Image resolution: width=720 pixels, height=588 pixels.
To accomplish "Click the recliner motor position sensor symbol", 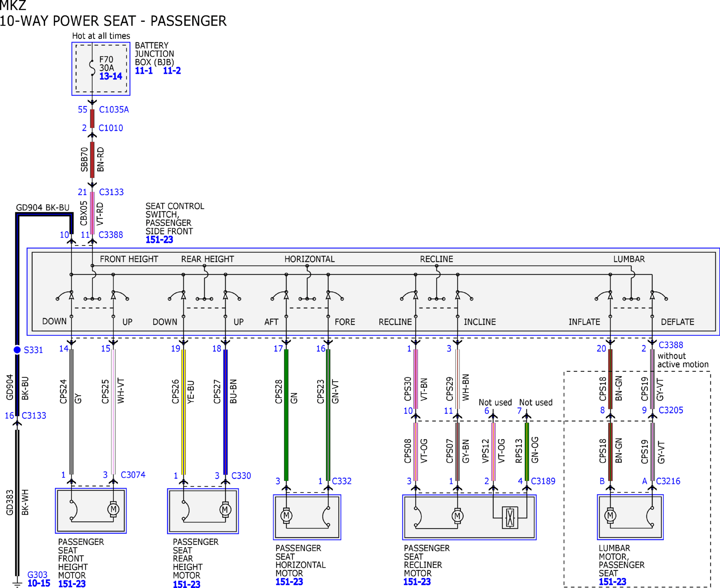I will click(510, 518).
